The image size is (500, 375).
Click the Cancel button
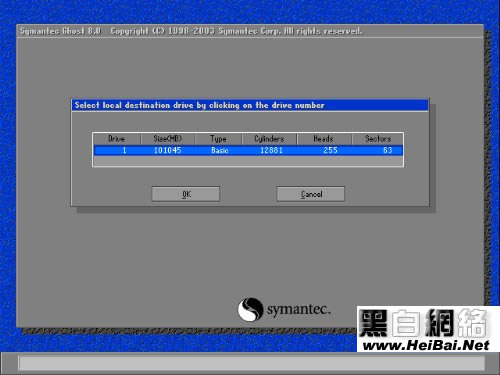pyautogui.click(x=311, y=194)
